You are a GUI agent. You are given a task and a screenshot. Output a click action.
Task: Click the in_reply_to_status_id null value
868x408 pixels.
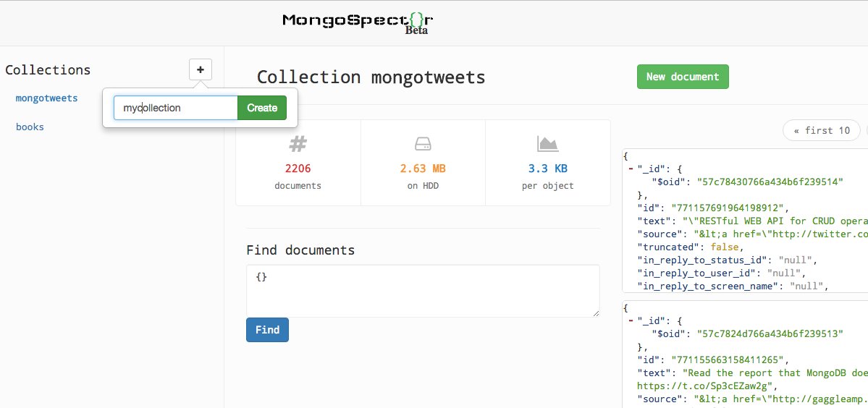pyautogui.click(x=796, y=260)
